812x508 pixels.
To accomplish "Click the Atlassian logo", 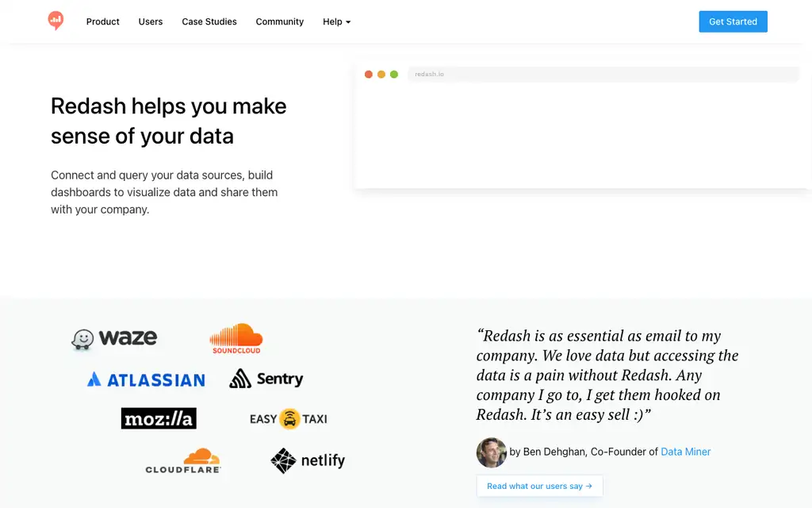I will 146,379.
